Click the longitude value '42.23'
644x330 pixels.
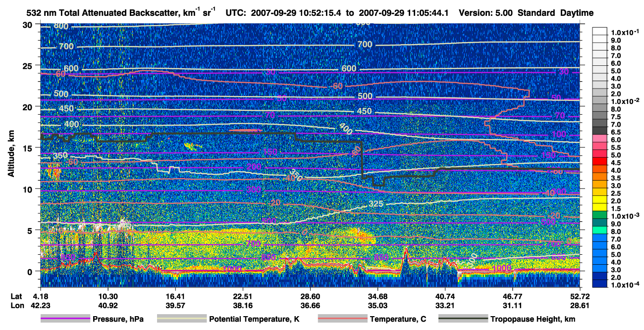tap(40, 305)
